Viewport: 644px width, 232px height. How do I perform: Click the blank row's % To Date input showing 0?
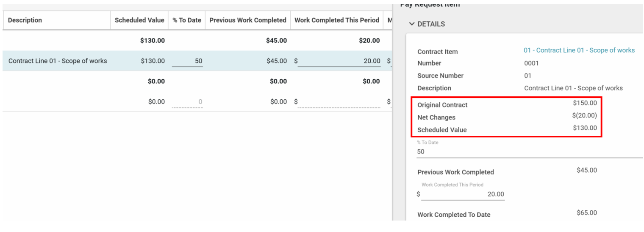pos(187,102)
